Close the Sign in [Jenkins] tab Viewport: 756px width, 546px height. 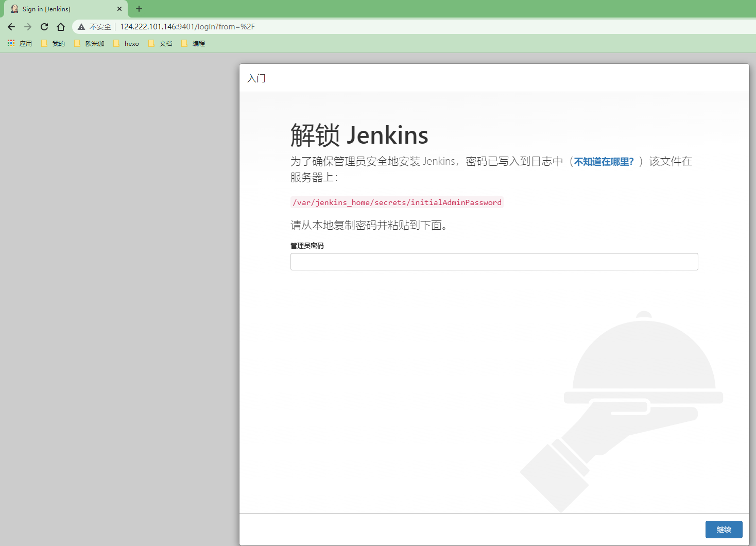click(119, 9)
